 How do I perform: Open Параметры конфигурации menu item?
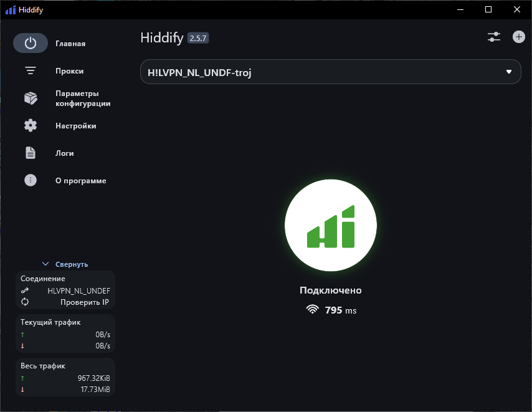pyautogui.click(x=83, y=98)
